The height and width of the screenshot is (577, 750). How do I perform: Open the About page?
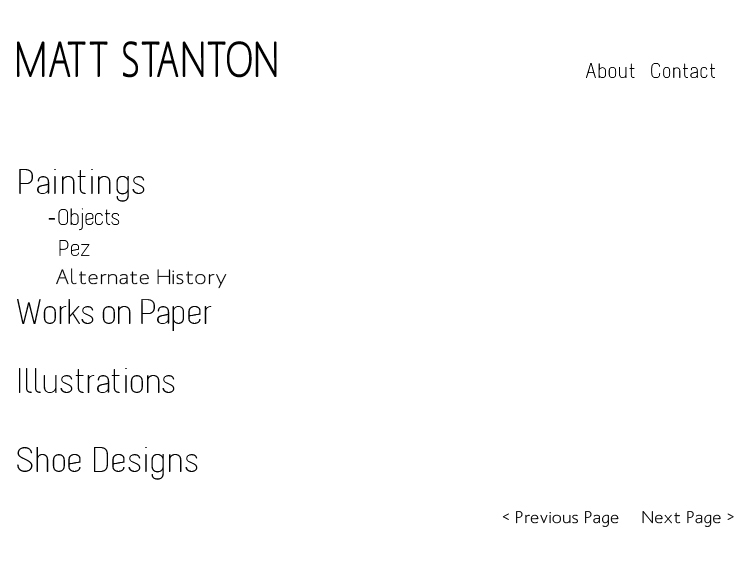tap(610, 71)
